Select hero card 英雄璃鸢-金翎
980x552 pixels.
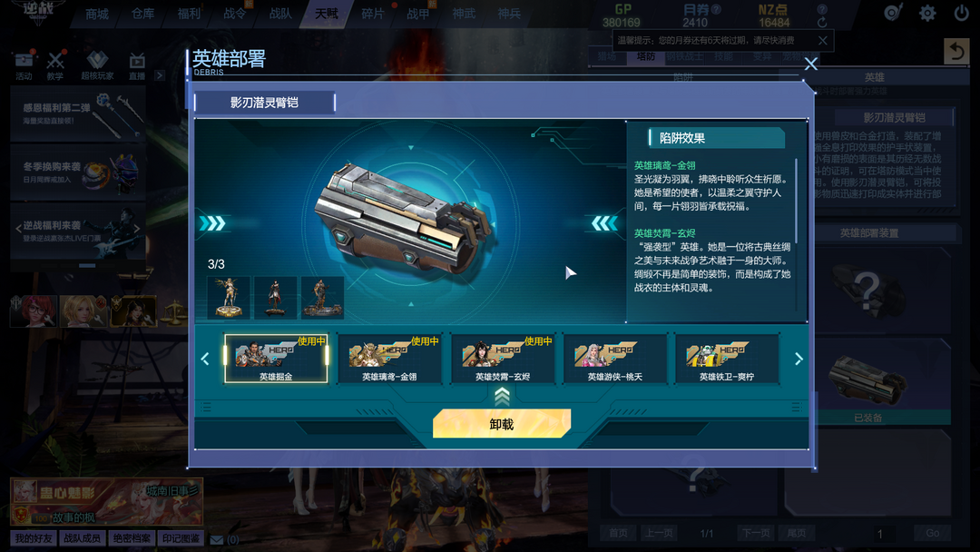(388, 359)
